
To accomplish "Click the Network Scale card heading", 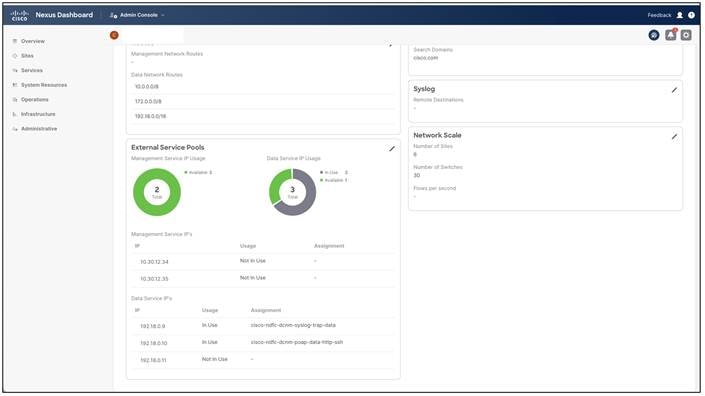I will click(x=437, y=135).
